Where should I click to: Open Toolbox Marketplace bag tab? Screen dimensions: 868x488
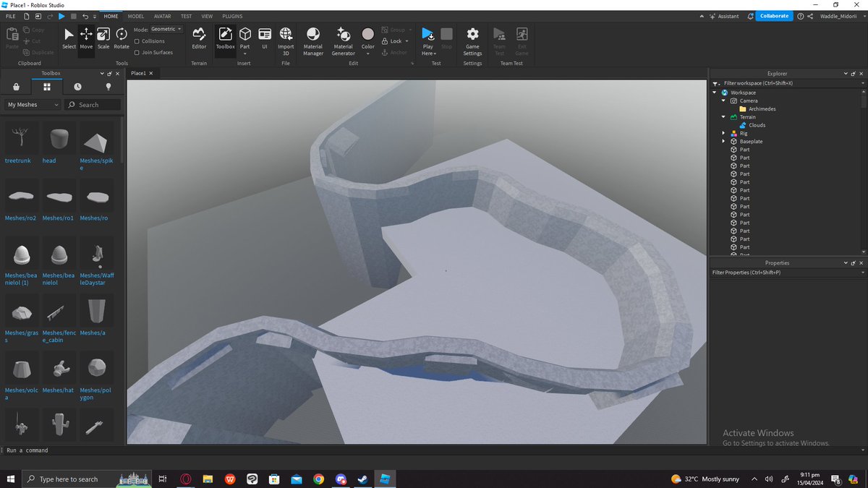pyautogui.click(x=16, y=87)
